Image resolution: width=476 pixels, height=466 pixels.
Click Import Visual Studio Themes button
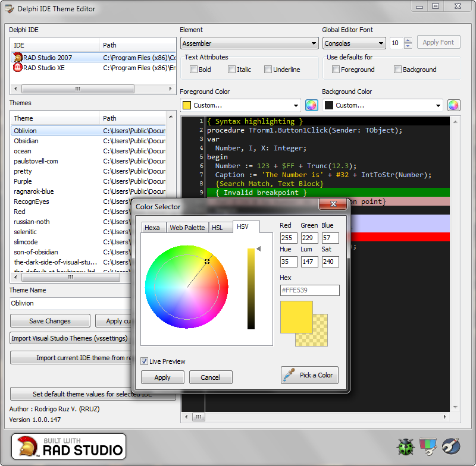(x=70, y=338)
